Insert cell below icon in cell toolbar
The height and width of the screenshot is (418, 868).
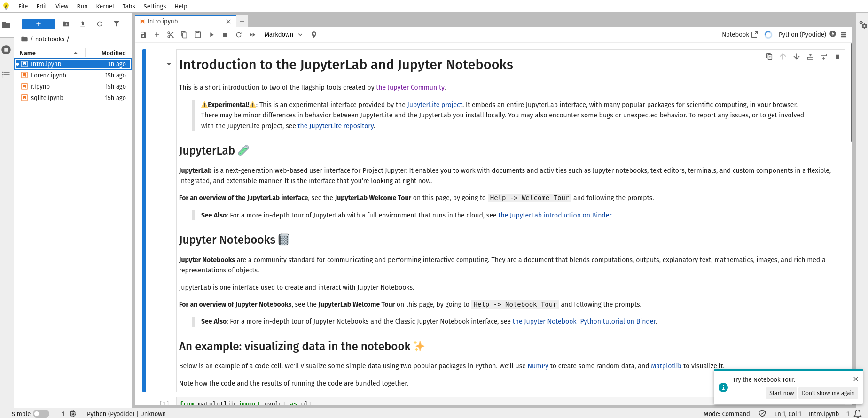824,56
